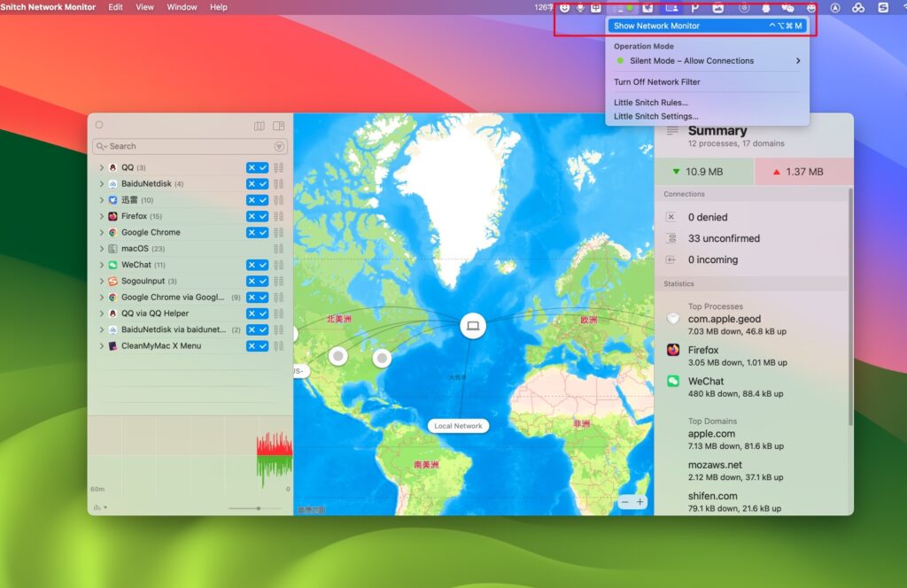Image resolution: width=907 pixels, height=588 pixels.
Task: Toggle allow connections for QQ
Action: coord(262,167)
